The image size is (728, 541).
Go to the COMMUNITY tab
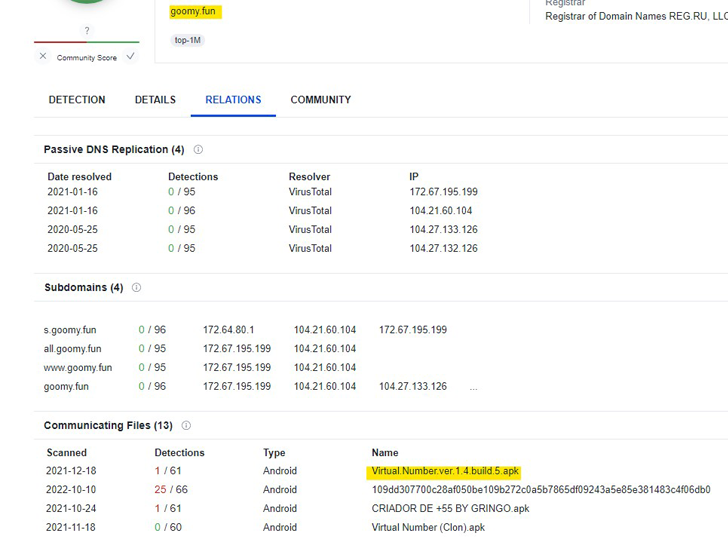pos(320,100)
